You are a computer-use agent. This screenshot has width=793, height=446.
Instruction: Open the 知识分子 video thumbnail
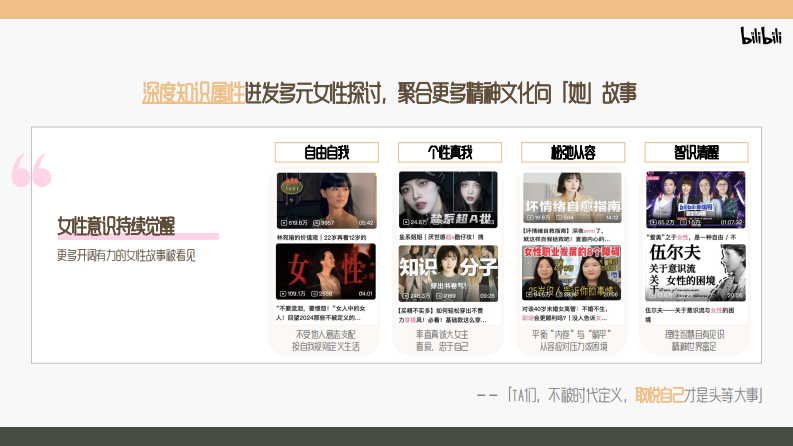pyautogui.click(x=448, y=272)
